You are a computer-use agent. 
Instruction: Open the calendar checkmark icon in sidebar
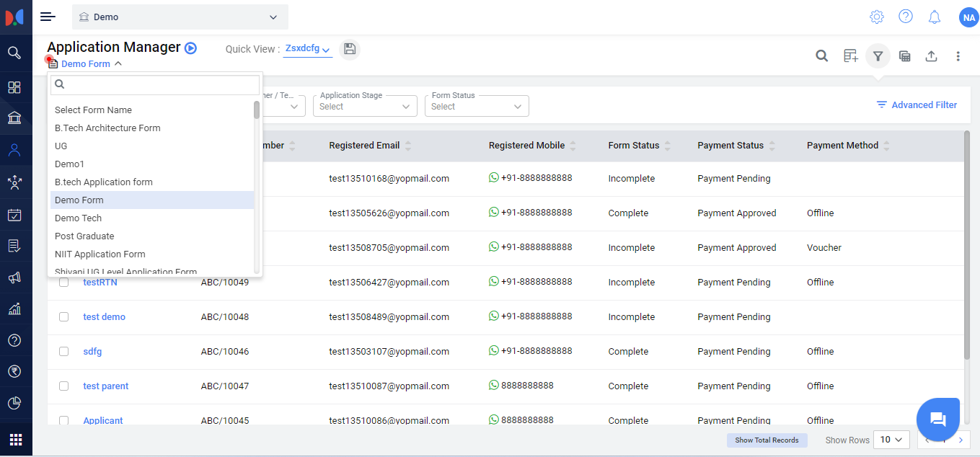coord(14,215)
